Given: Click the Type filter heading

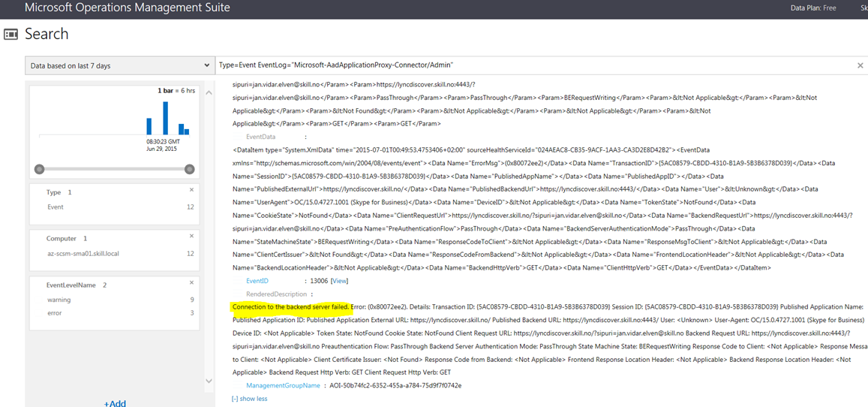Looking at the screenshot, I should (54, 192).
